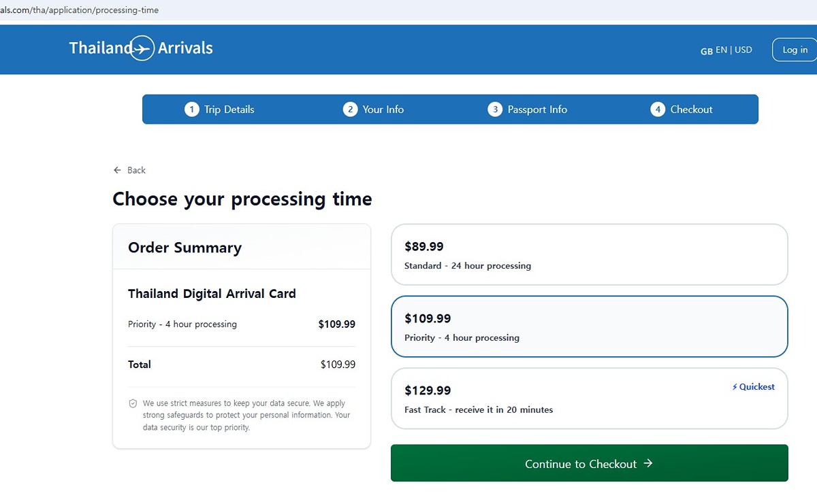817x504 pixels.
Task: Switch to Passport Info step
Action: click(537, 110)
